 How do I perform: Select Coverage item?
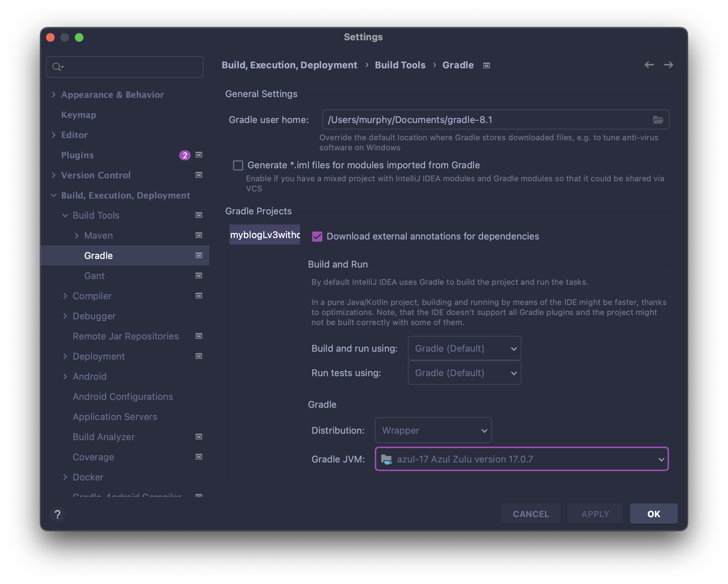click(x=93, y=457)
